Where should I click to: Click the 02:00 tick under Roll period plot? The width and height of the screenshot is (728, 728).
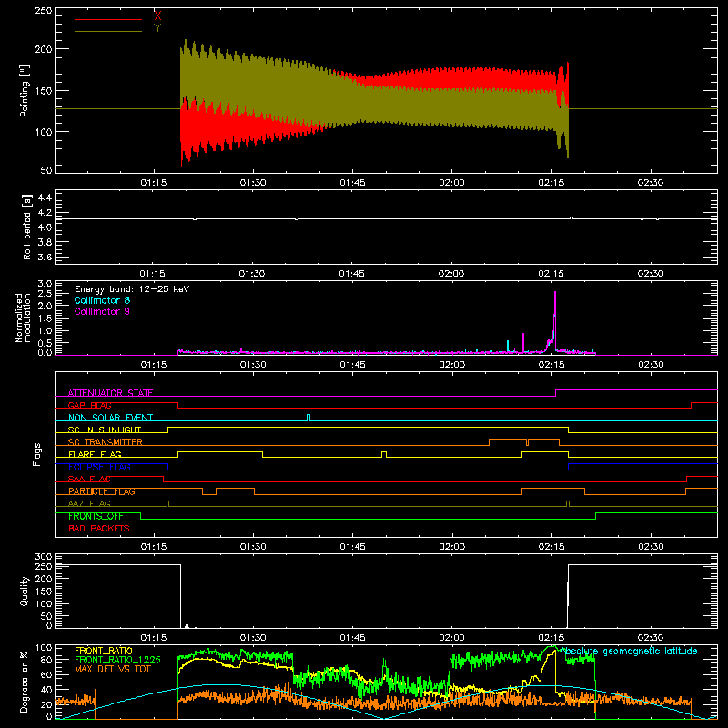click(451, 274)
